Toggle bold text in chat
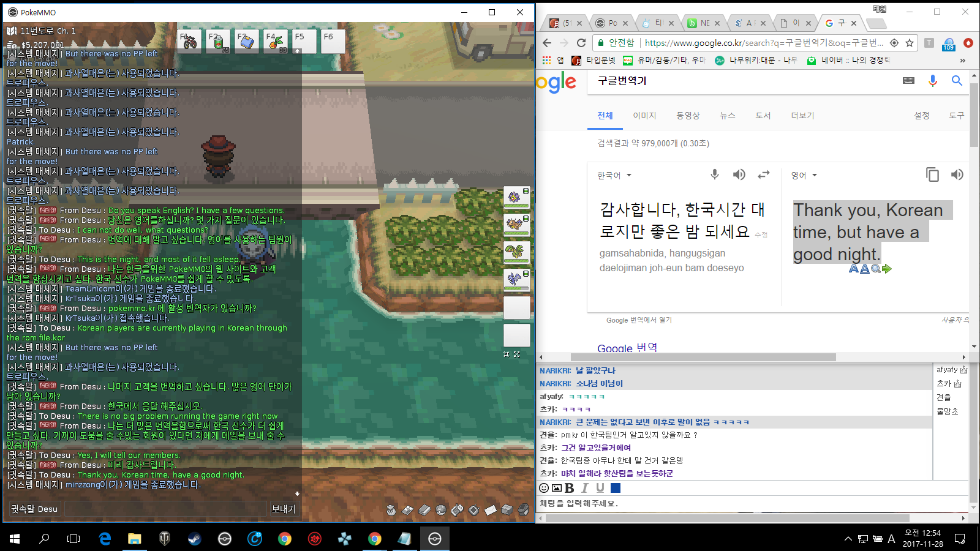 pos(570,488)
